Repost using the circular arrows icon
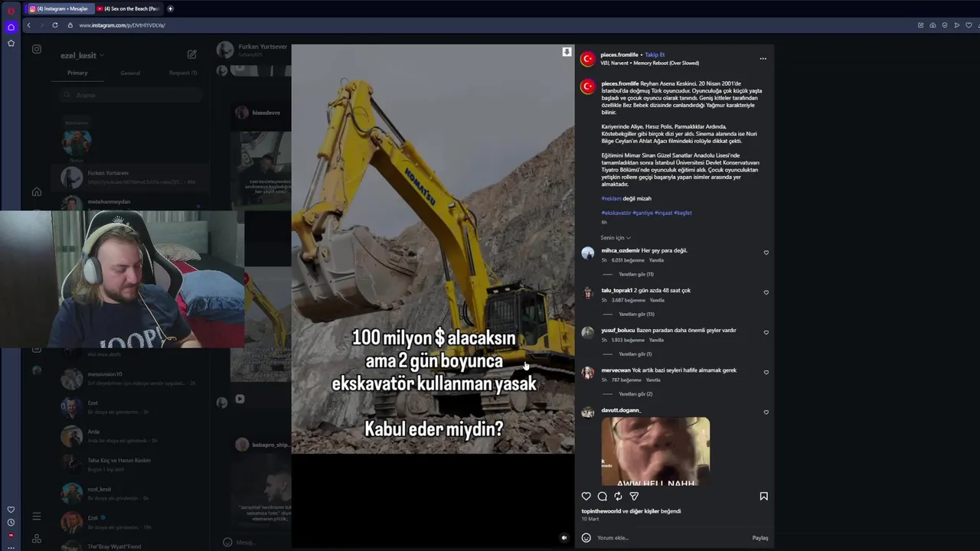The width and height of the screenshot is (980, 551). pyautogui.click(x=618, y=497)
